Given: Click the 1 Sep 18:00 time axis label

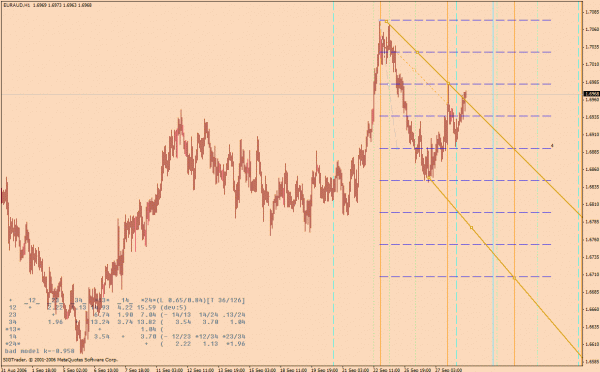Looking at the screenshot, I should click(44, 370).
